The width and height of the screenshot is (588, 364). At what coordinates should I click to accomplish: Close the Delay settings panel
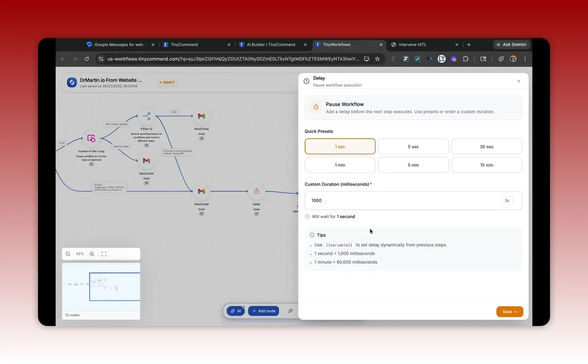point(519,81)
